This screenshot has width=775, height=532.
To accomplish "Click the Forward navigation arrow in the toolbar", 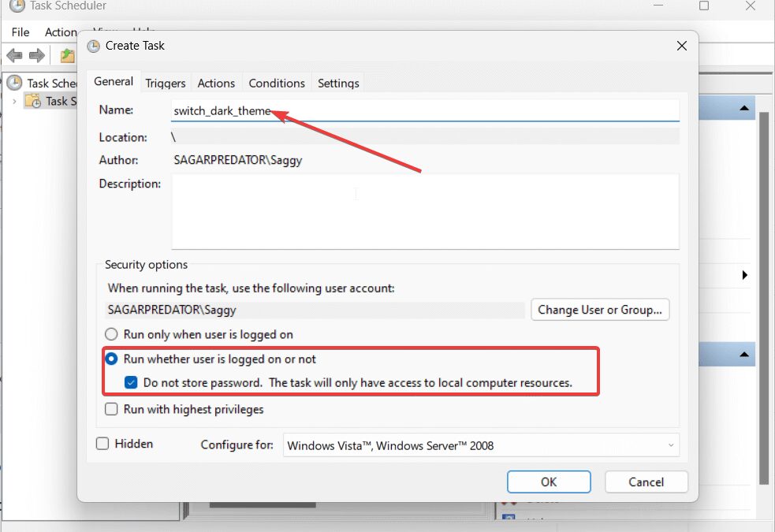I will tap(35, 55).
